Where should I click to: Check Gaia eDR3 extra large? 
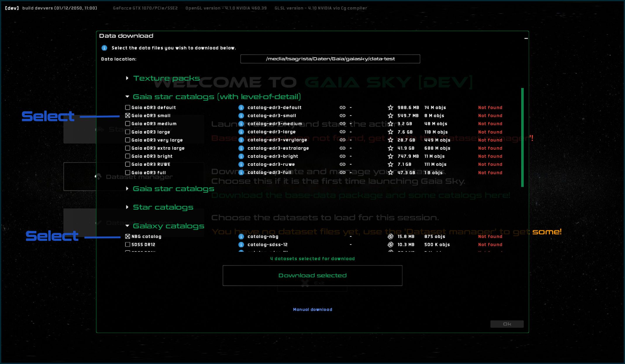pyautogui.click(x=128, y=148)
